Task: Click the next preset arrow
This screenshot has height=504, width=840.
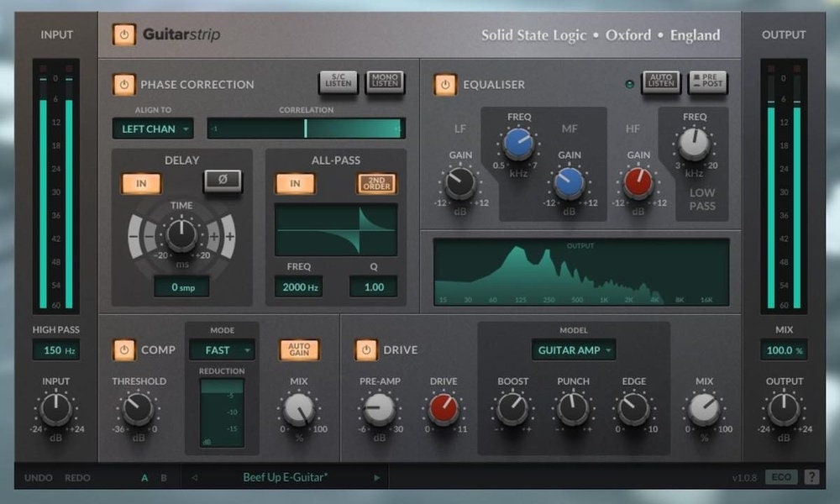Action: (x=376, y=477)
